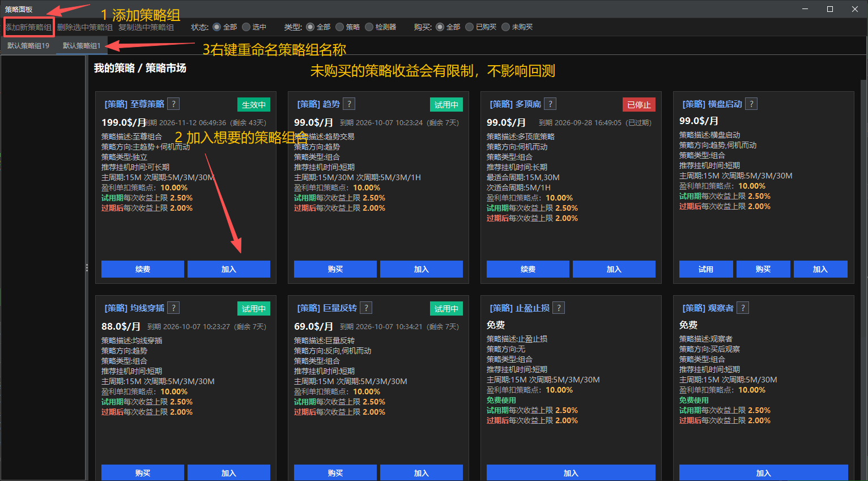Click 加入 button on 趋势 card

pyautogui.click(x=422, y=269)
